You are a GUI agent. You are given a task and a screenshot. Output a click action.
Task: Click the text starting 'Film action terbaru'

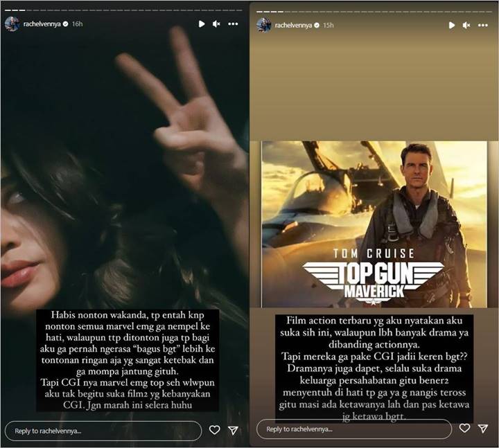374,369
